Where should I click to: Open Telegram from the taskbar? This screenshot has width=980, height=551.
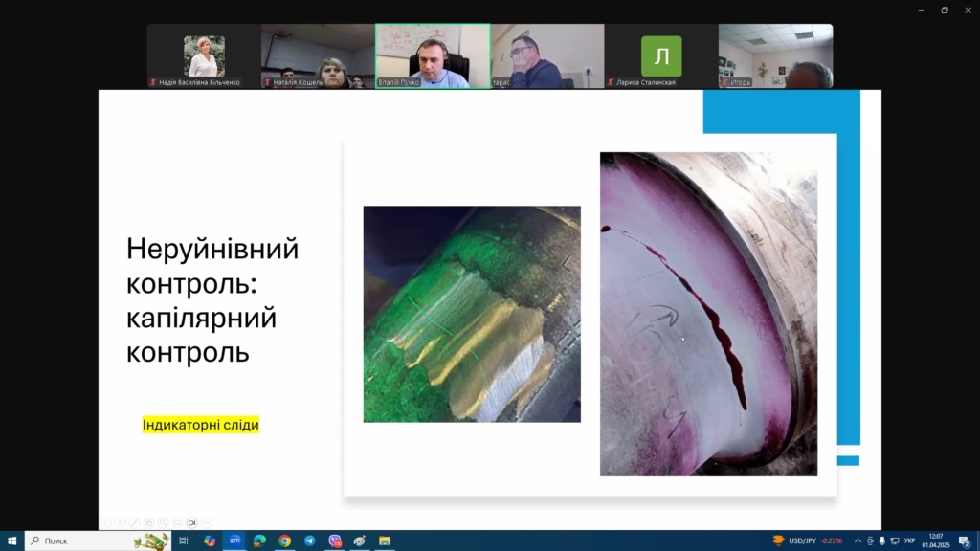click(309, 540)
